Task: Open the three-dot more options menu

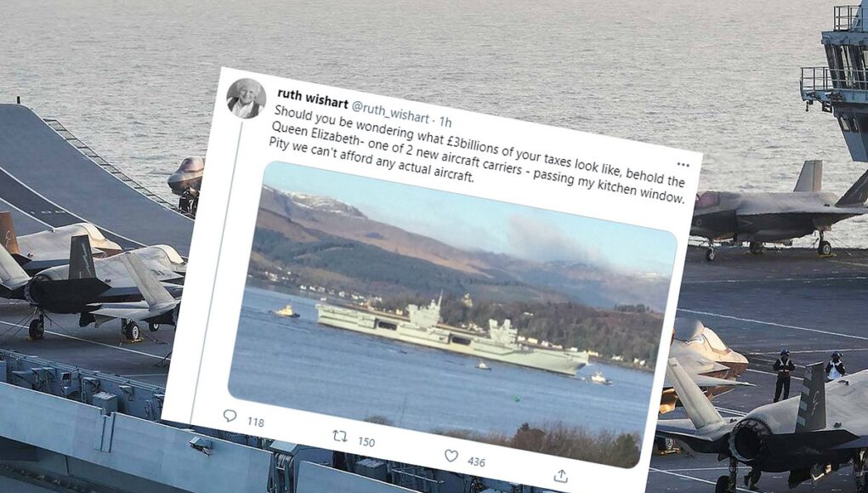Action: pyautogui.click(x=684, y=164)
